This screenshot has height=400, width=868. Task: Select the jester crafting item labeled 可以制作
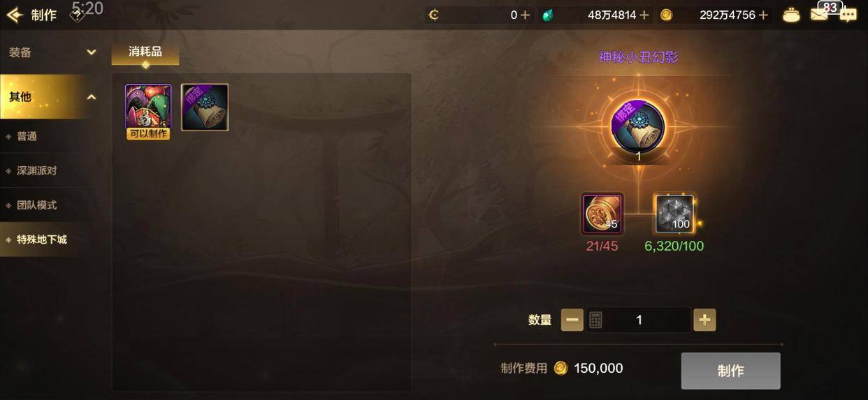[x=148, y=112]
